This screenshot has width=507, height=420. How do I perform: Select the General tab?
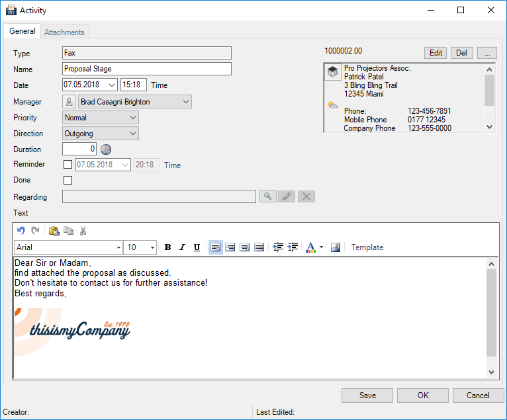(x=23, y=31)
